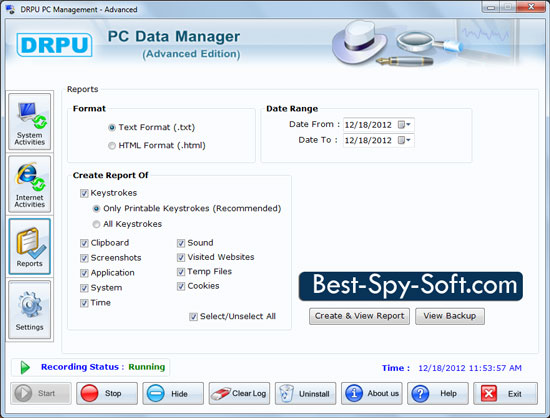This screenshot has width=550, height=418.
Task: Uncheck the Screenshots checkbox
Action: click(x=84, y=258)
